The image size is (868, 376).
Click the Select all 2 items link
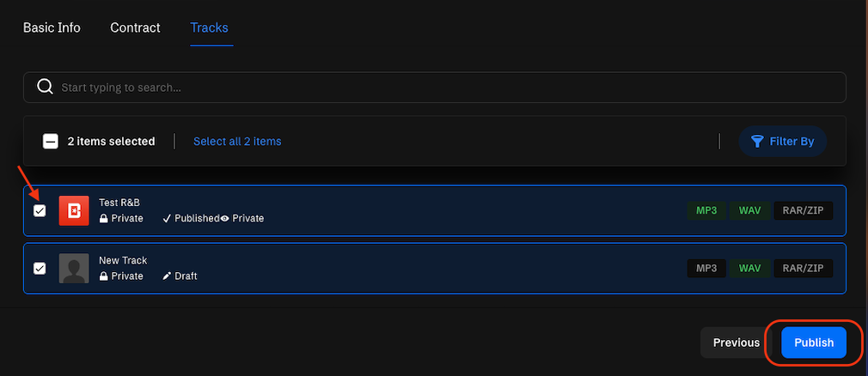237,142
